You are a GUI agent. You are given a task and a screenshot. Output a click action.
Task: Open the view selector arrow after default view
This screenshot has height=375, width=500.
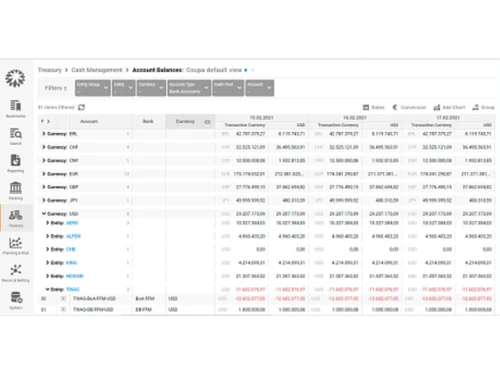coord(253,70)
